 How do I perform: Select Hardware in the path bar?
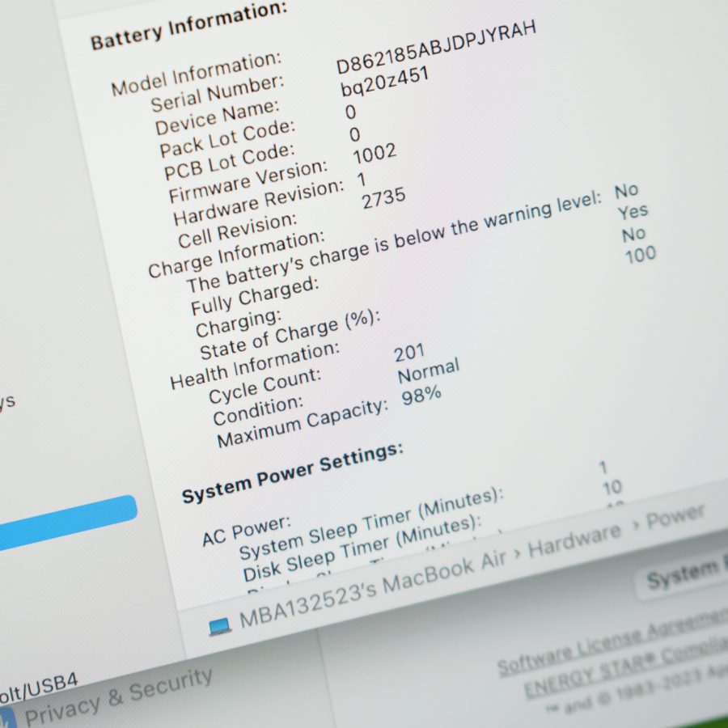coord(575,540)
